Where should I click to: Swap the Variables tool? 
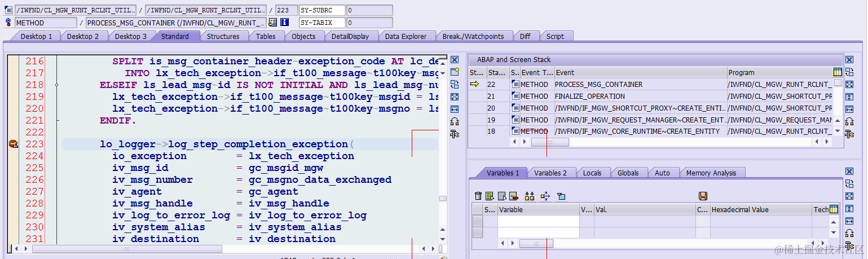[x=850, y=183]
